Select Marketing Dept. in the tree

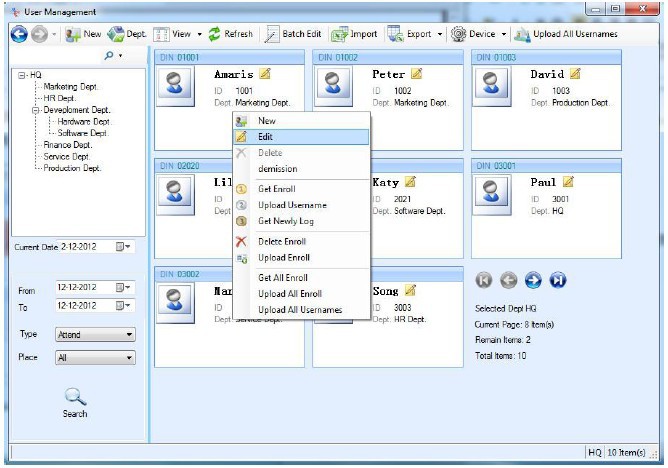(x=70, y=86)
